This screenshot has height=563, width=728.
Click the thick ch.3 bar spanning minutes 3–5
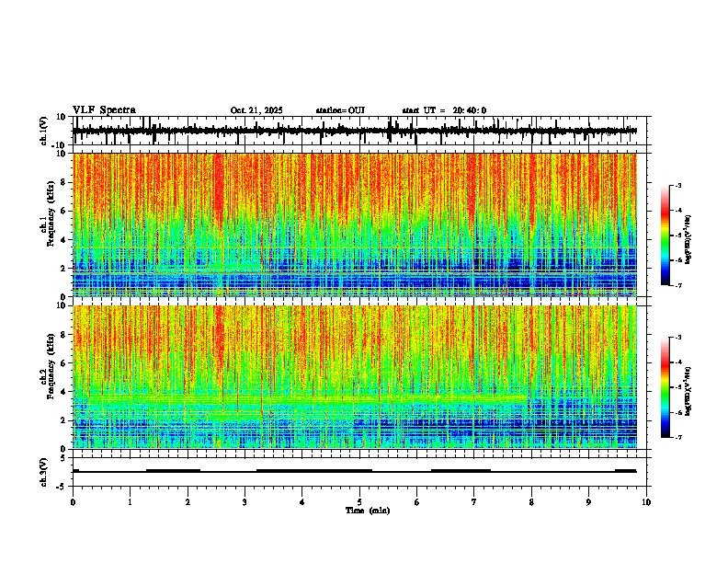314,471
